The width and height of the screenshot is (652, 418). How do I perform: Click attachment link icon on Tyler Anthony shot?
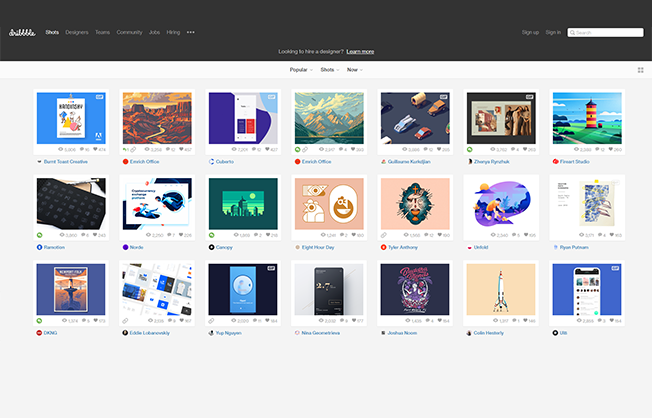[384, 235]
